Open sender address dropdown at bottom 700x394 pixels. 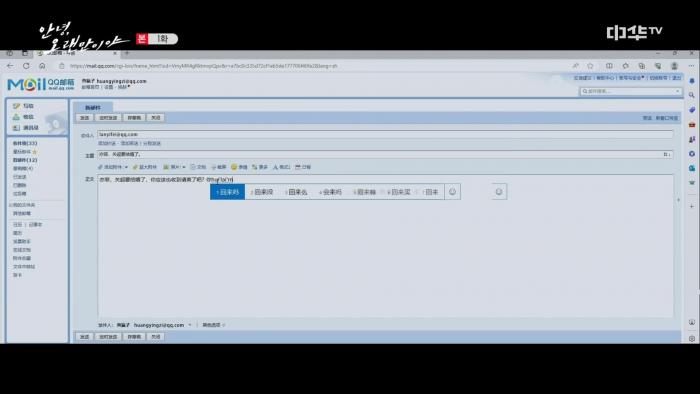[x=190, y=325]
